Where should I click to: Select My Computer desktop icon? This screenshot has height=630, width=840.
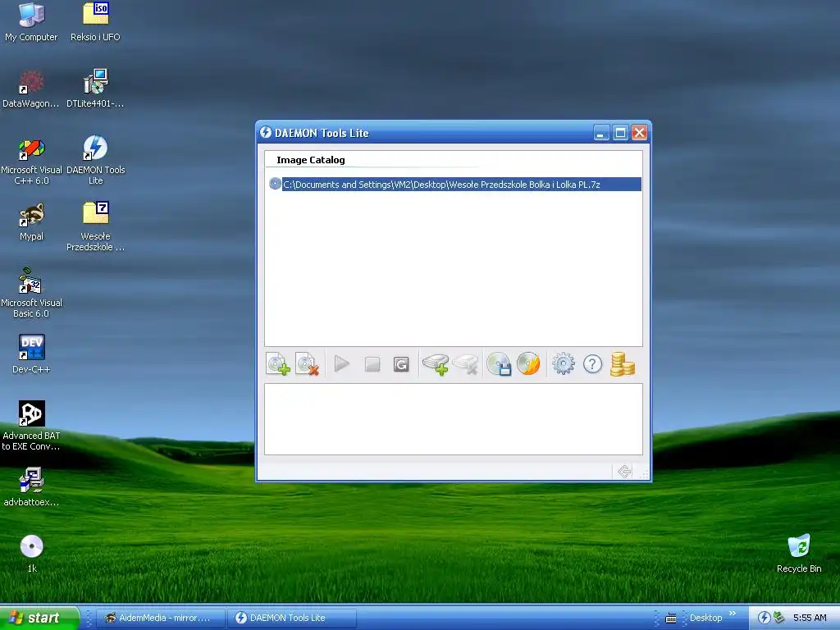[x=31, y=22]
